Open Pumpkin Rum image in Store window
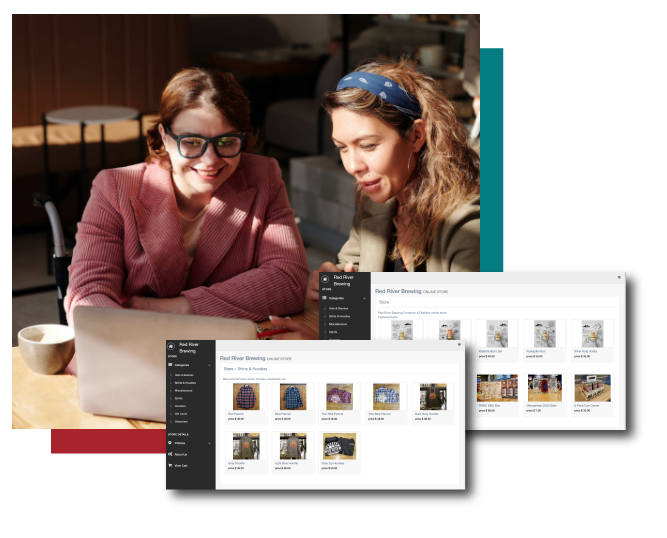The image size is (667, 538). pyautogui.click(x=545, y=334)
